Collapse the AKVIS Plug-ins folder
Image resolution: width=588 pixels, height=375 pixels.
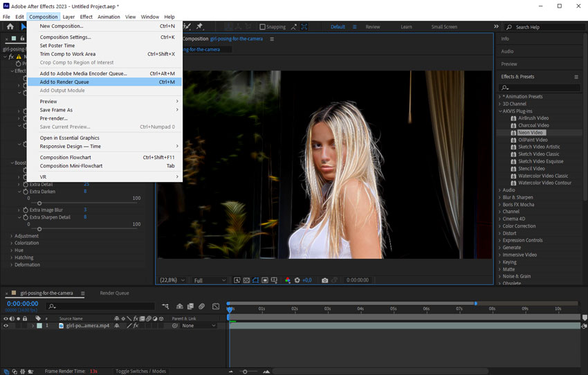[x=500, y=111]
